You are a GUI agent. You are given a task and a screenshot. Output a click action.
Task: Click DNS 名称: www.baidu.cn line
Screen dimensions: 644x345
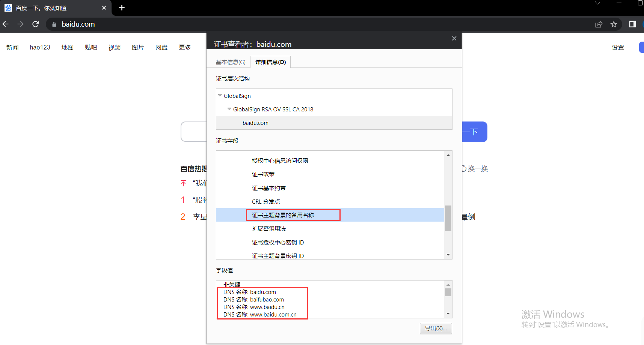point(254,307)
